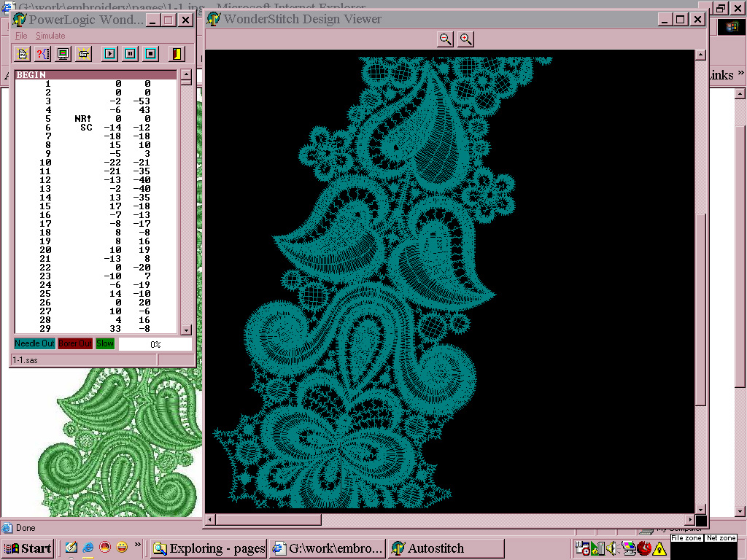The height and width of the screenshot is (560, 747).
Task: Start simulation with the play button
Action: (109, 53)
